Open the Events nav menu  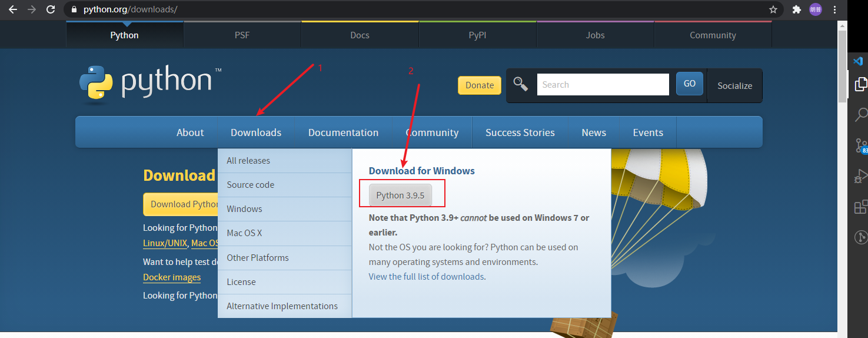point(648,132)
